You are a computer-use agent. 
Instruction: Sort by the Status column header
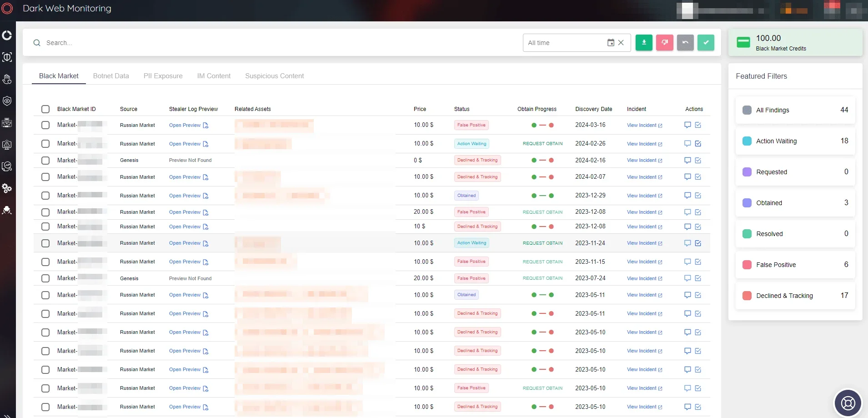(462, 109)
